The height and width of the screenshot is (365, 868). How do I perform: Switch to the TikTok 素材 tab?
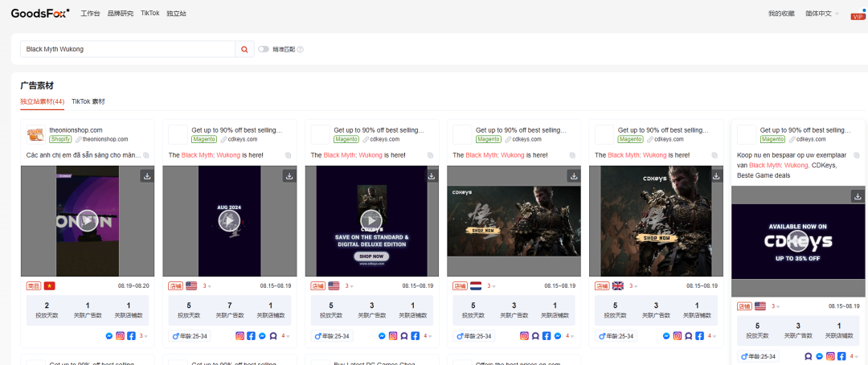coord(88,102)
